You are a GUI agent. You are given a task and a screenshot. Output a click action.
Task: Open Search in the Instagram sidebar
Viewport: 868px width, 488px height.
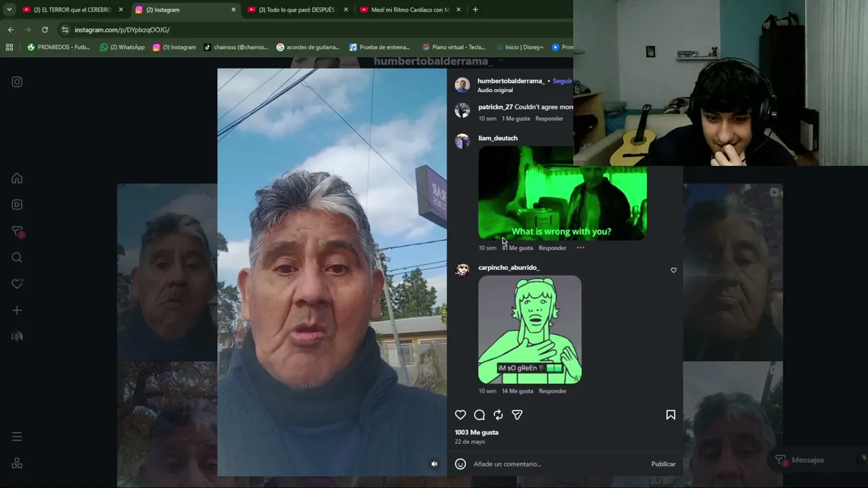17,258
